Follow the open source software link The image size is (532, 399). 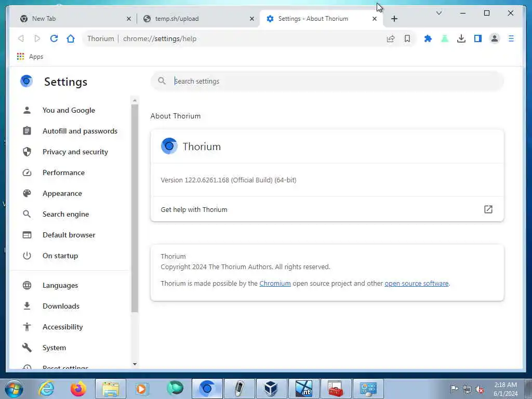pyautogui.click(x=416, y=283)
